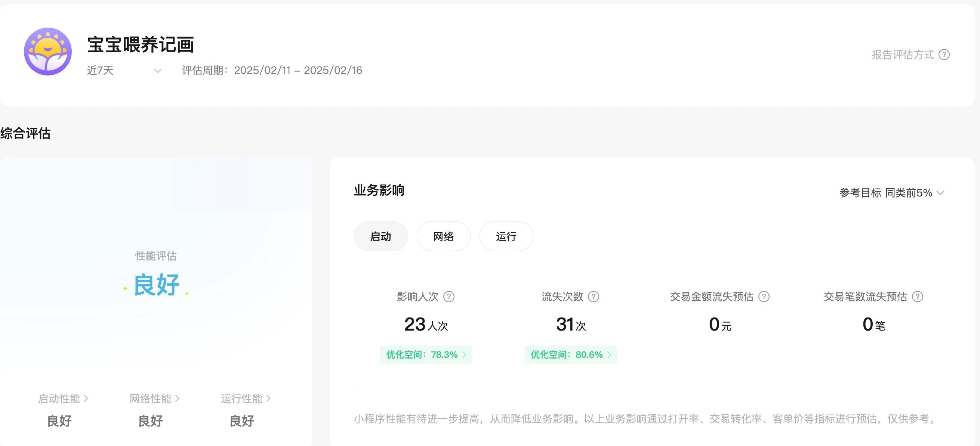
Task: Click help icon beside 交易金额流失预估
Action: coord(764,297)
